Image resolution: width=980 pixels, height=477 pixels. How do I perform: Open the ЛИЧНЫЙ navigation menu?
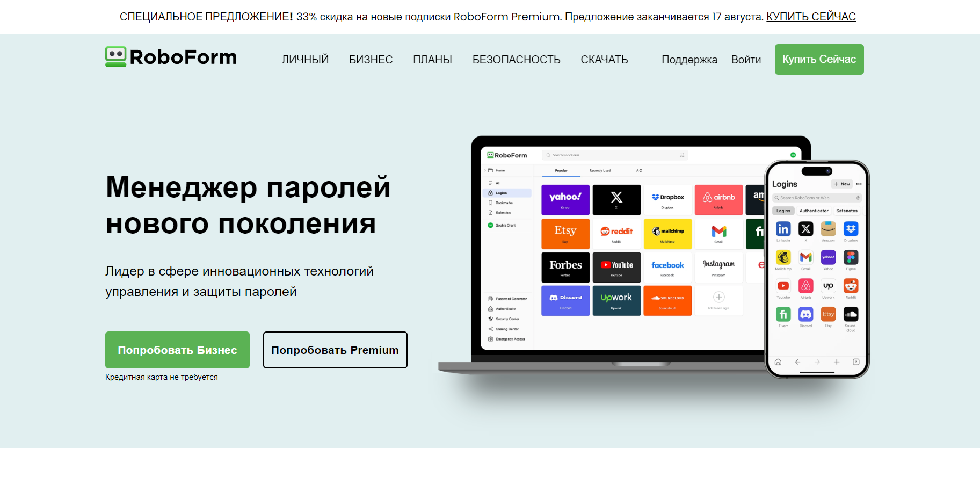(x=305, y=60)
